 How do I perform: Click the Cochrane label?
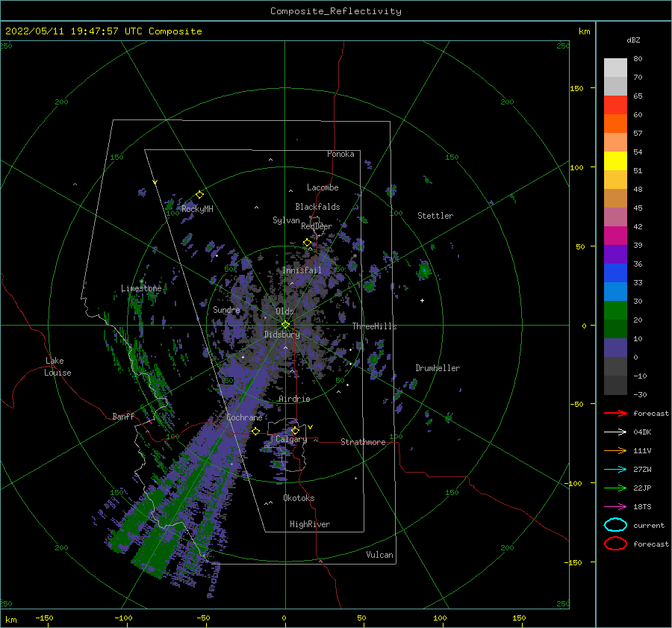click(x=244, y=417)
